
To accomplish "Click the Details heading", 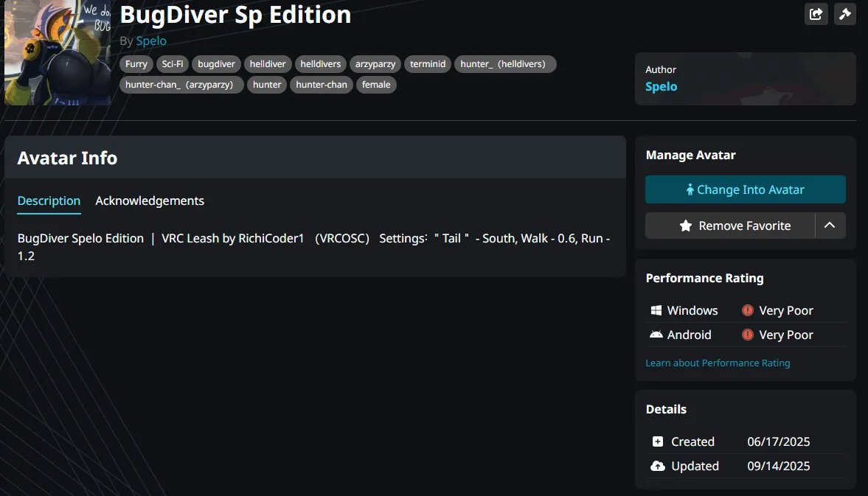I will [x=666, y=409].
